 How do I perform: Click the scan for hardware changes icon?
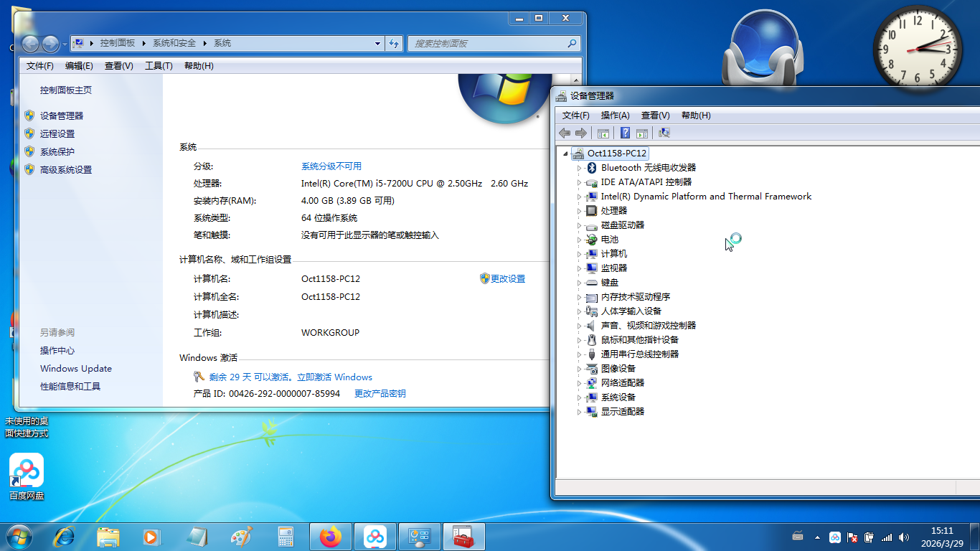coord(664,133)
